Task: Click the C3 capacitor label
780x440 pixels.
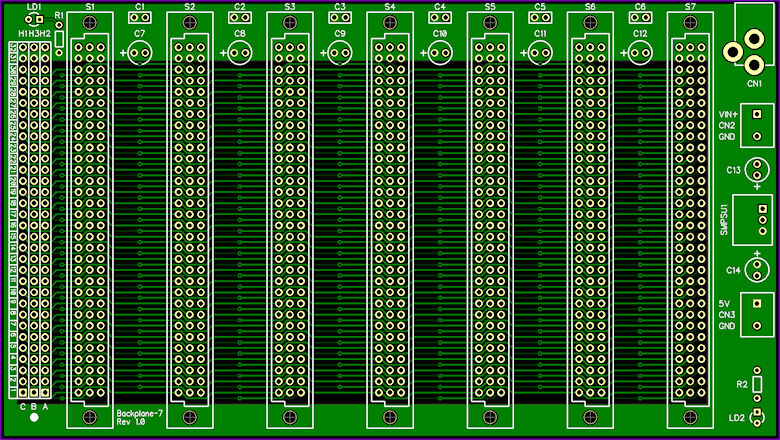Action: 340,6
